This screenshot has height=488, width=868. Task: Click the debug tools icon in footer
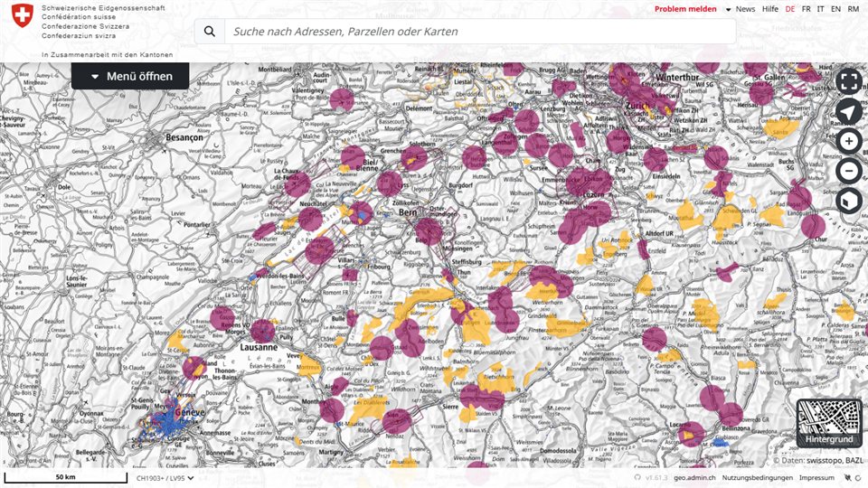coord(847,477)
